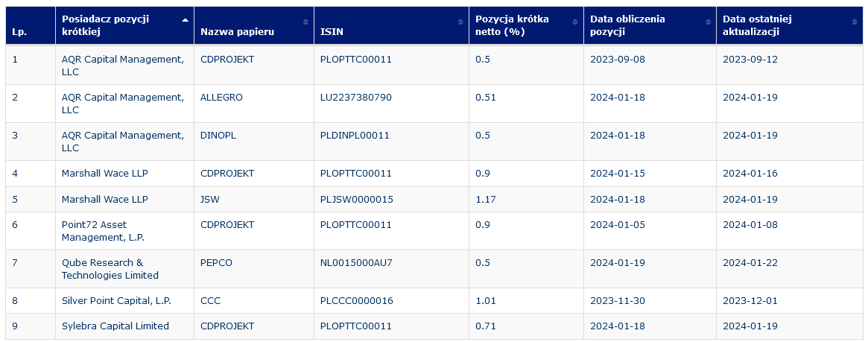Click calculation date 2024-01-05

coord(617,225)
